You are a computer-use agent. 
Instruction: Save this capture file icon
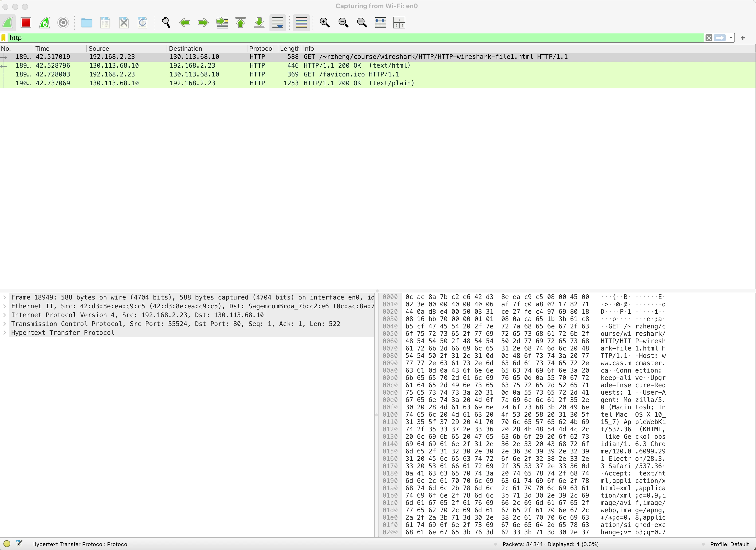click(x=105, y=23)
